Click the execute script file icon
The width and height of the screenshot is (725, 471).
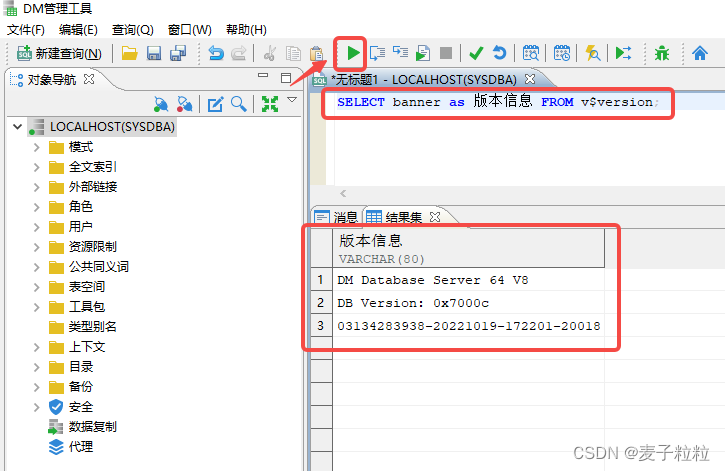[x=423, y=54]
